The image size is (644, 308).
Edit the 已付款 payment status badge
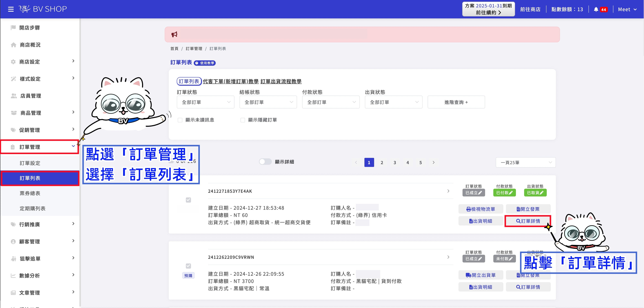tap(504, 193)
